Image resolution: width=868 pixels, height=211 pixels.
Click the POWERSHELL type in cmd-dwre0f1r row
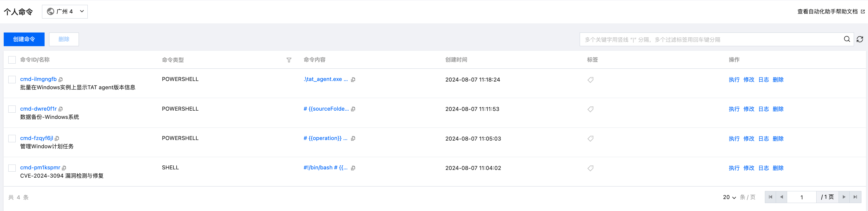(x=180, y=109)
